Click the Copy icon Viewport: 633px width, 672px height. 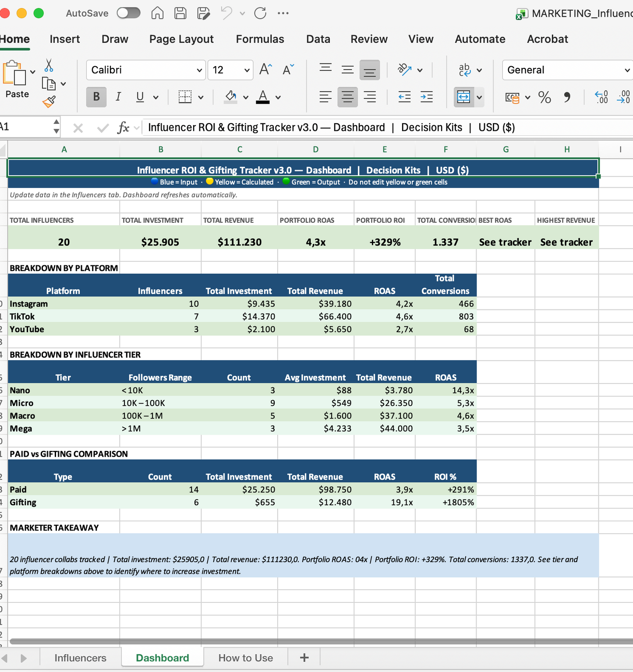(48, 83)
